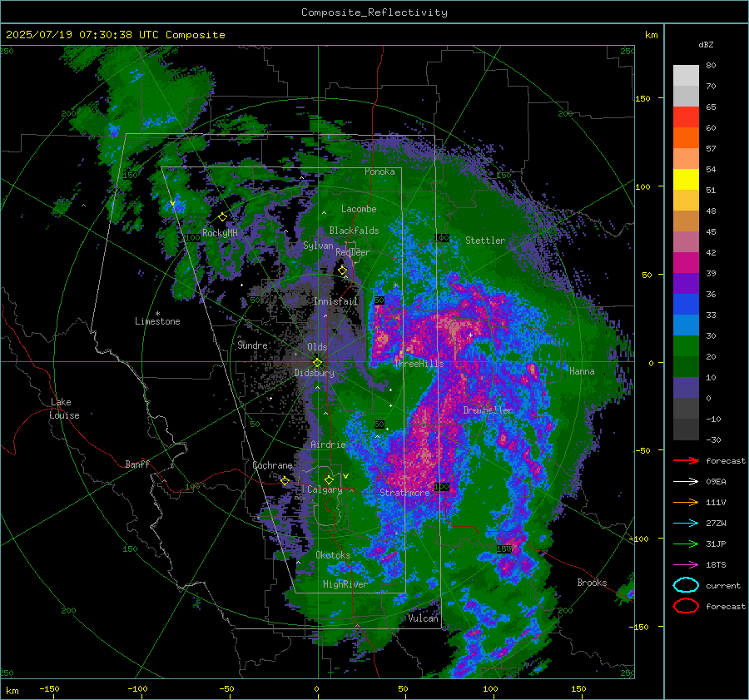Click the Airdrie map label
Image resolution: width=749 pixels, height=700 pixels.
pos(328,444)
